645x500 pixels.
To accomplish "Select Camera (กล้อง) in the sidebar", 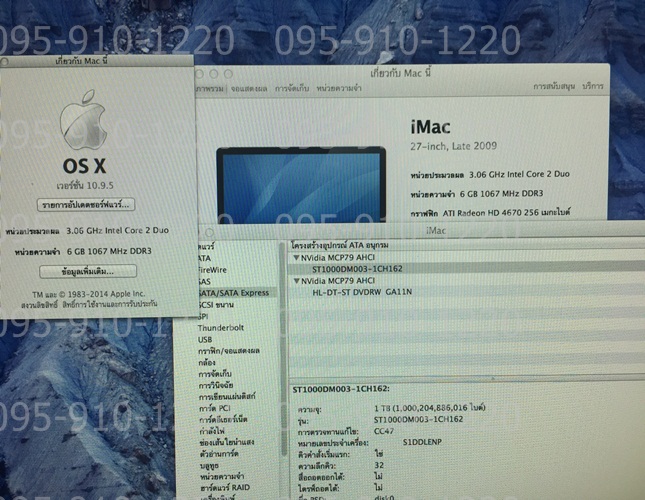I will pyautogui.click(x=206, y=362).
